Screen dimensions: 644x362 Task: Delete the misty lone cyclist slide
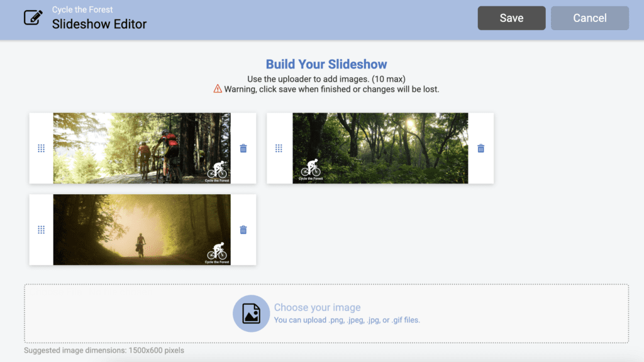coord(243,229)
